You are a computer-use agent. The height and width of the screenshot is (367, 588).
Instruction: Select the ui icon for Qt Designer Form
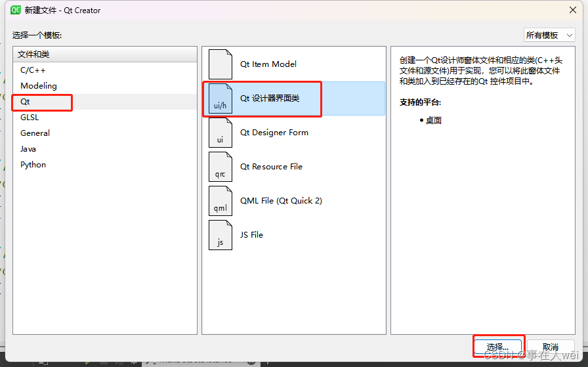click(x=220, y=133)
